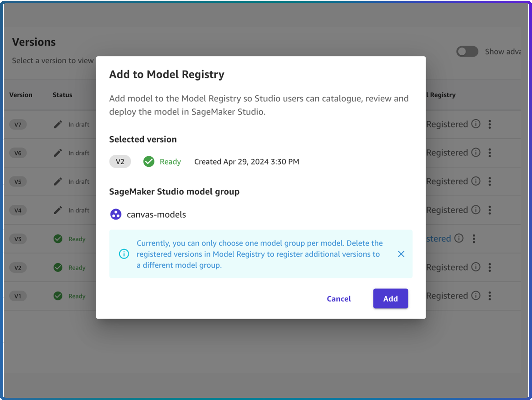Click the V4 draft pencil icon
Image resolution: width=532 pixels, height=400 pixels.
[x=58, y=210]
